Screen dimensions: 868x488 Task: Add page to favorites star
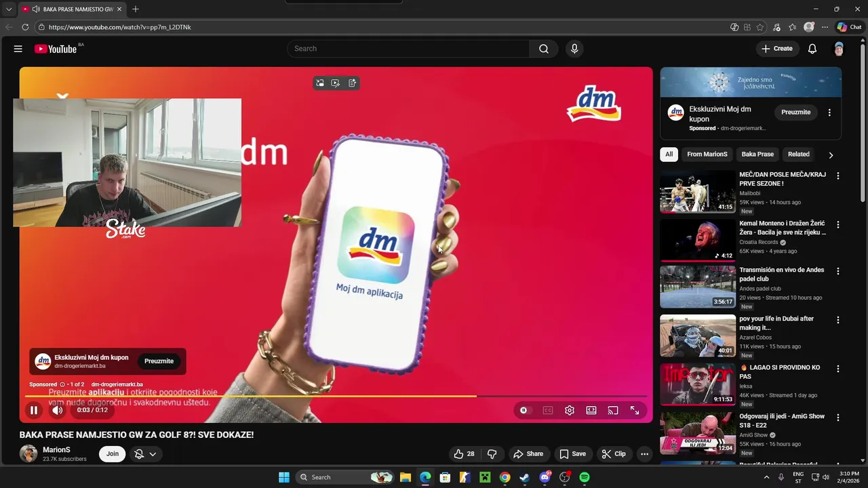click(760, 27)
